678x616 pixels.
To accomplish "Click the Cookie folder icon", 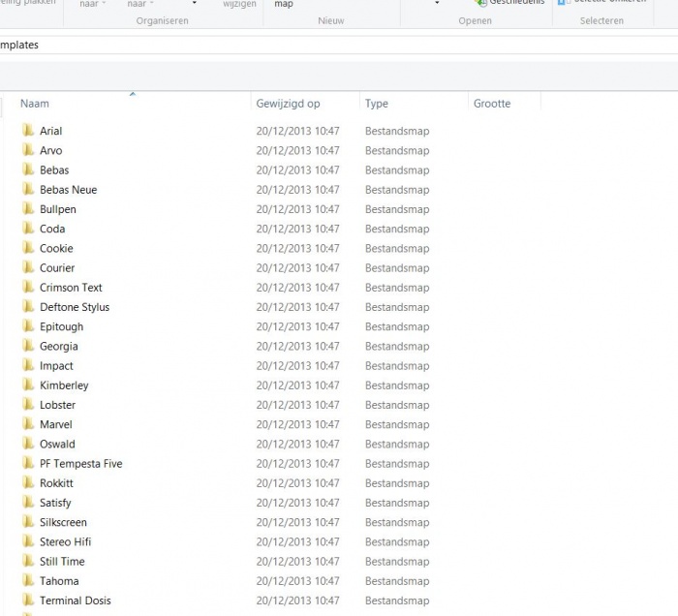I will click(x=28, y=248).
